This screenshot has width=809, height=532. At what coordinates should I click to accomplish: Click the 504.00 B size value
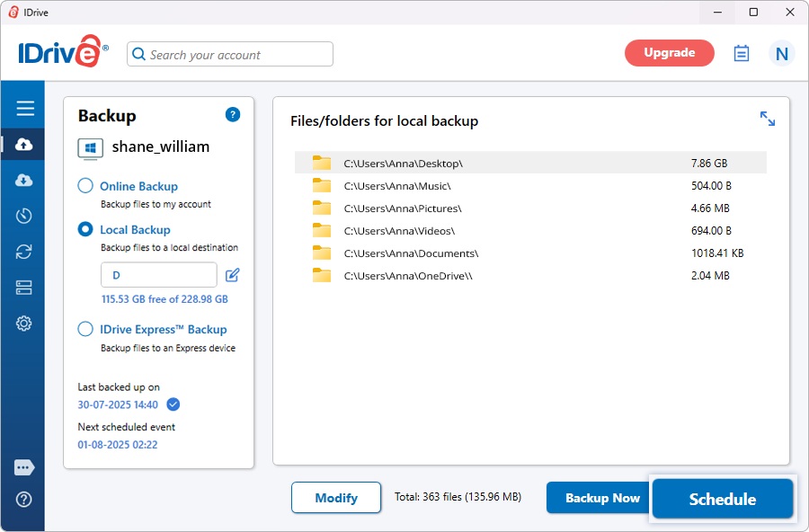(x=711, y=186)
